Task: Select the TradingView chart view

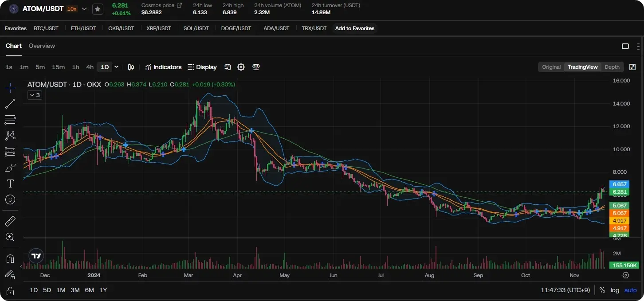Action: pos(583,67)
